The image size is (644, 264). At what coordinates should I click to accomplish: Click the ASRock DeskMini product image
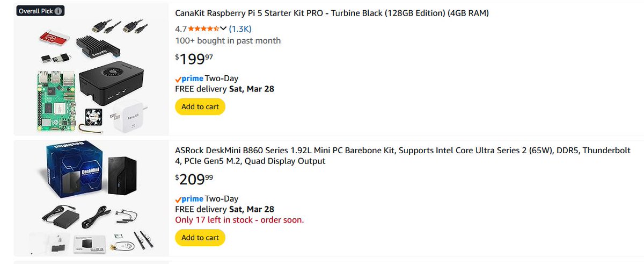point(91,198)
